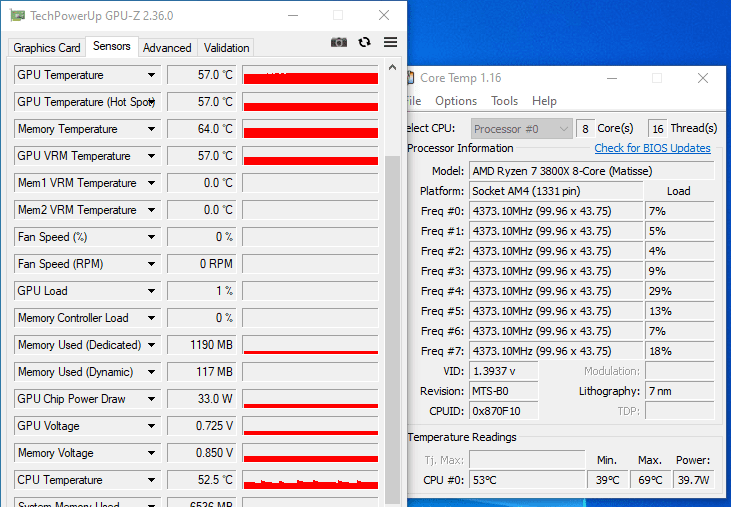Expand Memory Used (Dynamic) dropdown
Screen dimensions: 731x507
(x=152, y=372)
